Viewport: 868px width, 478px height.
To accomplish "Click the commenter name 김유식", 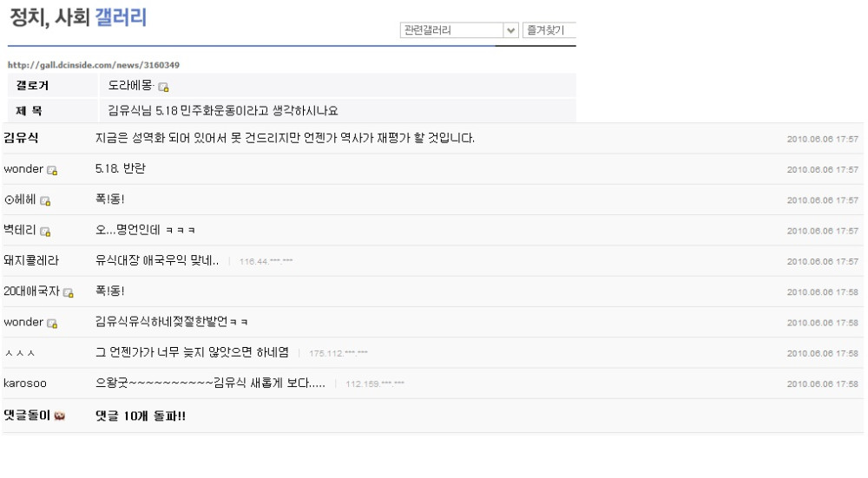I will [21, 139].
